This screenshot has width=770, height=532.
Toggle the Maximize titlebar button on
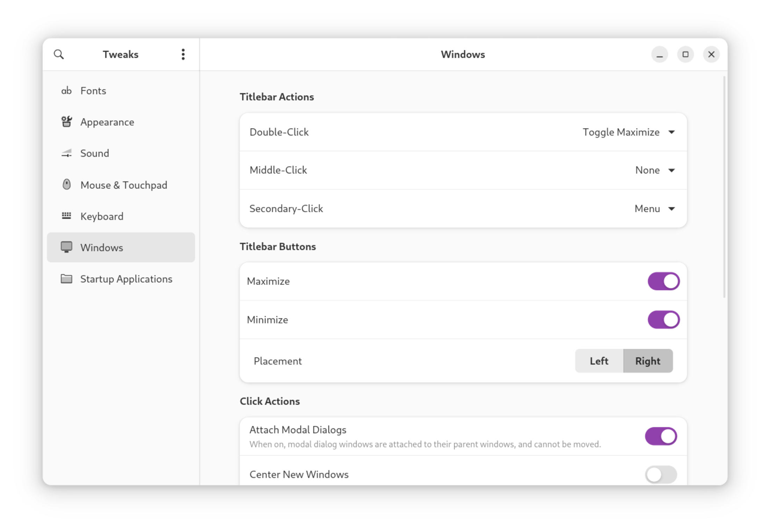(x=663, y=281)
